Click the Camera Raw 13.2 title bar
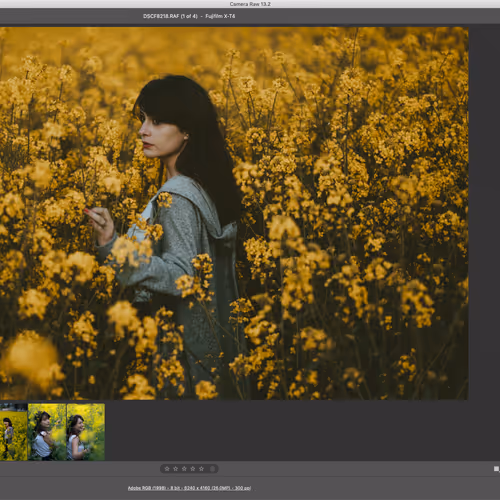 (x=250, y=4)
